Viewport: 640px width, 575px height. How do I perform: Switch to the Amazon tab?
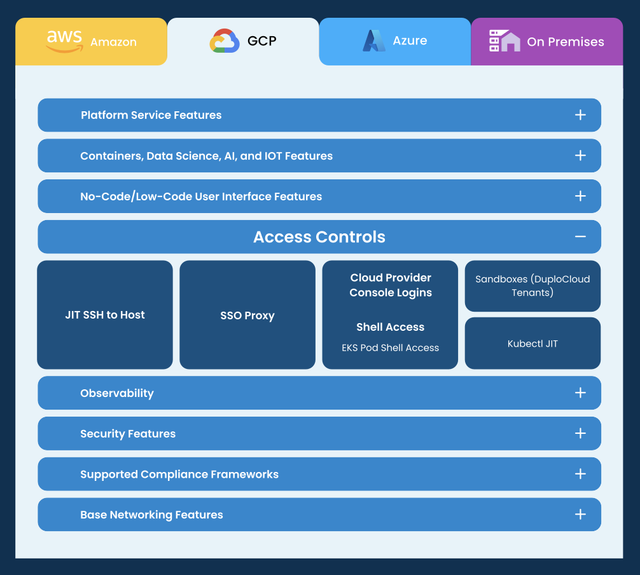(91, 41)
